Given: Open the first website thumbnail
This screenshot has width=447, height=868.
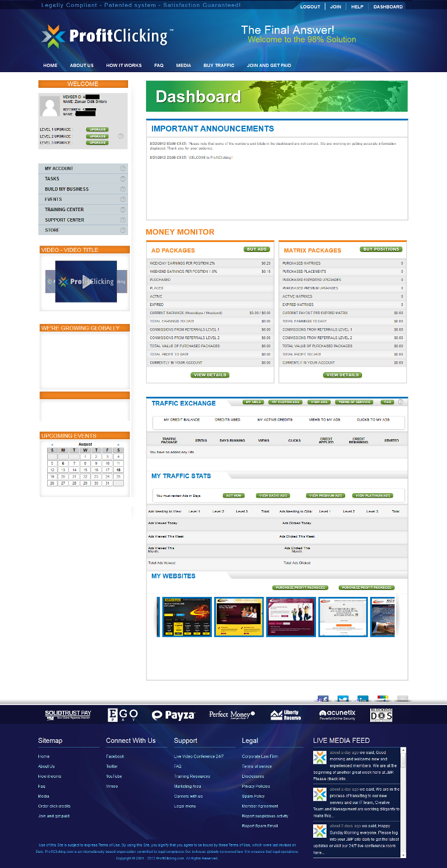Looking at the screenshot, I should [x=187, y=617].
